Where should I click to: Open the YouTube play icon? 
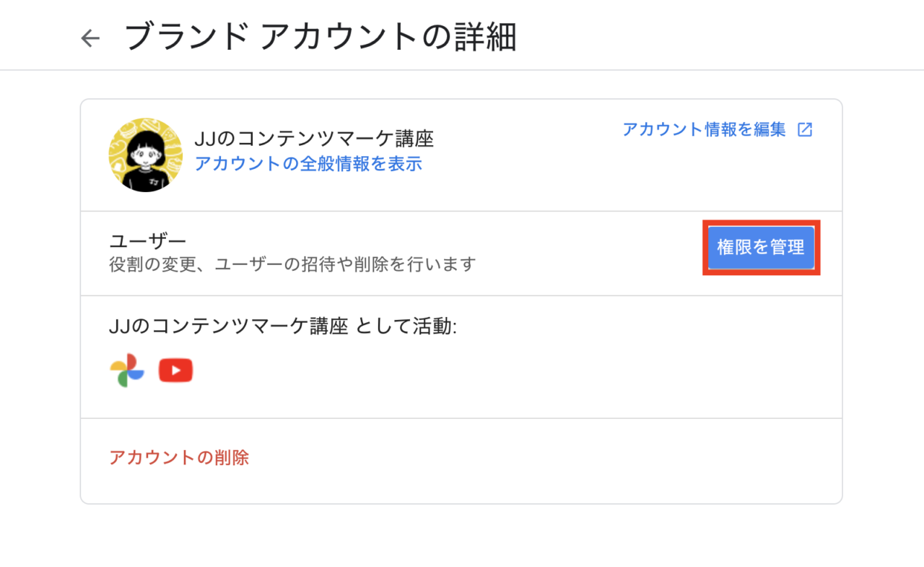point(176,371)
